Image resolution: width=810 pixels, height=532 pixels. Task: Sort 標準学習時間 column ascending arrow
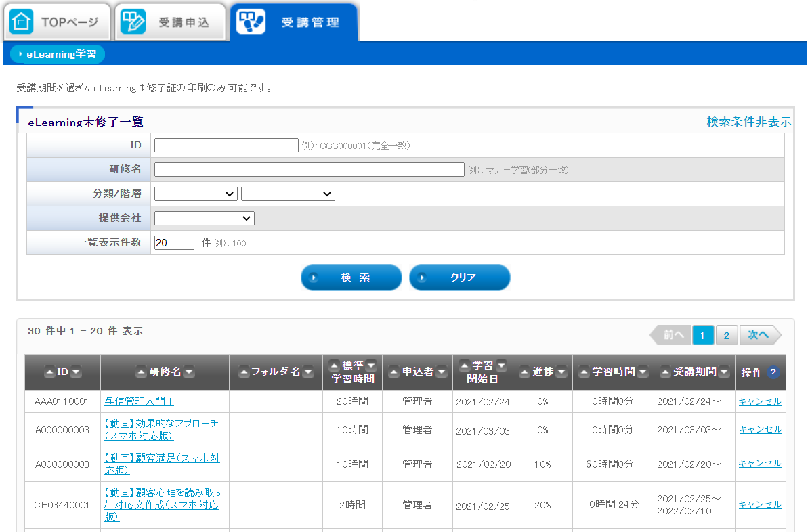(335, 365)
